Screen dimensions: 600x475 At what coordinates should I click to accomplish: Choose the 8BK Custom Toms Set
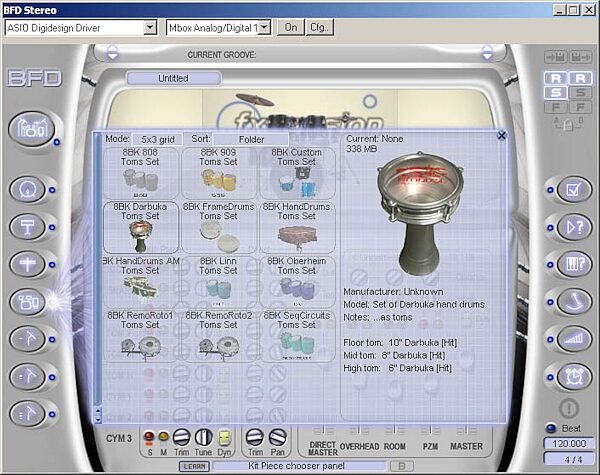point(297,173)
